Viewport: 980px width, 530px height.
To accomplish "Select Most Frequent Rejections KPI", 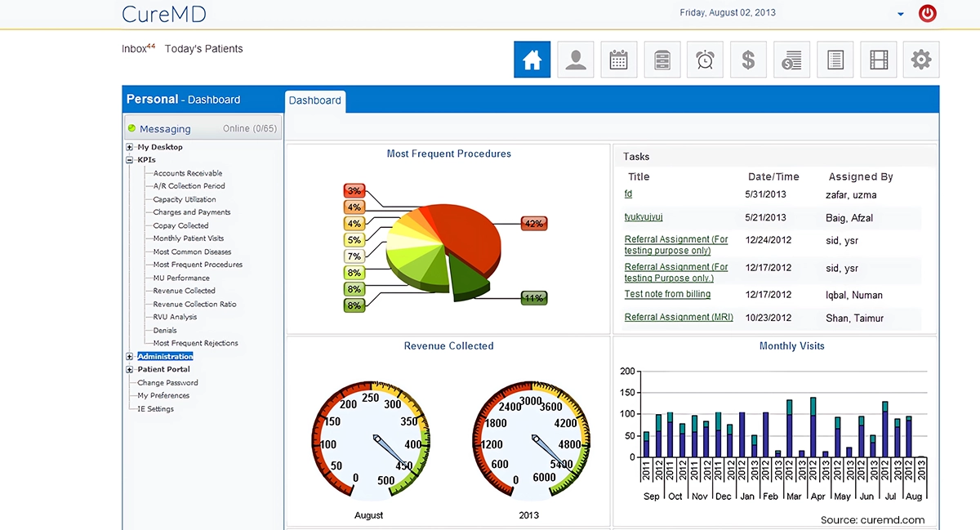I will click(x=196, y=343).
